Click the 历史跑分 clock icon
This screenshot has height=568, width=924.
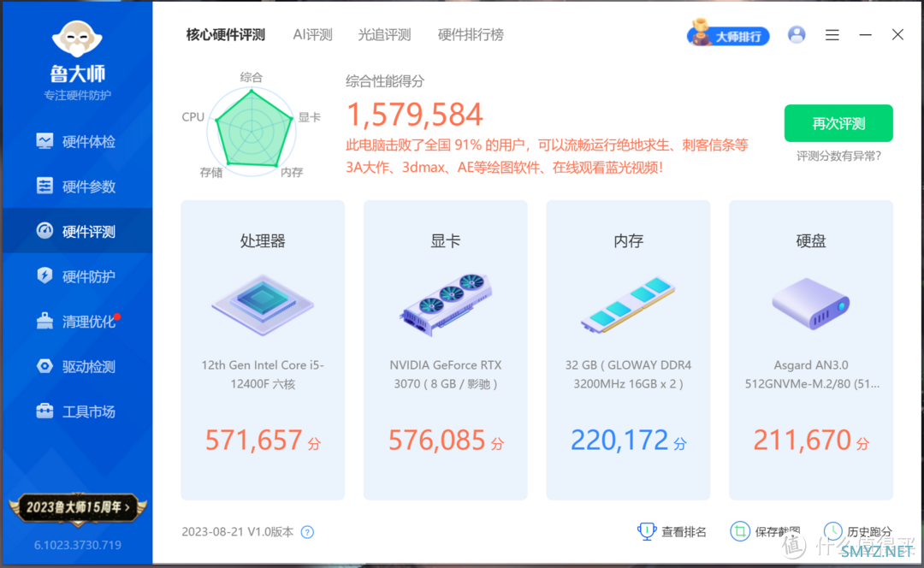[x=832, y=531]
